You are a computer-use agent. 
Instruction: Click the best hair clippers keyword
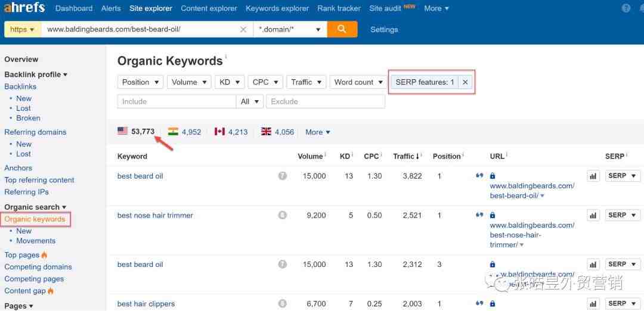146,304
